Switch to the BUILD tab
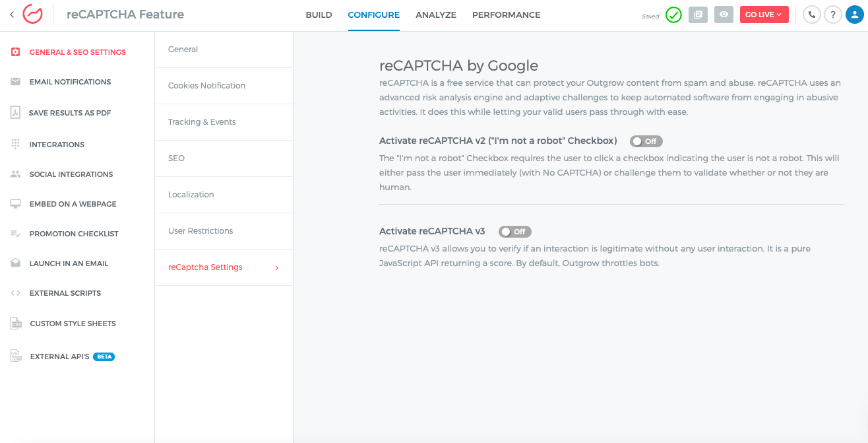This screenshot has width=868, height=443. pos(319,15)
